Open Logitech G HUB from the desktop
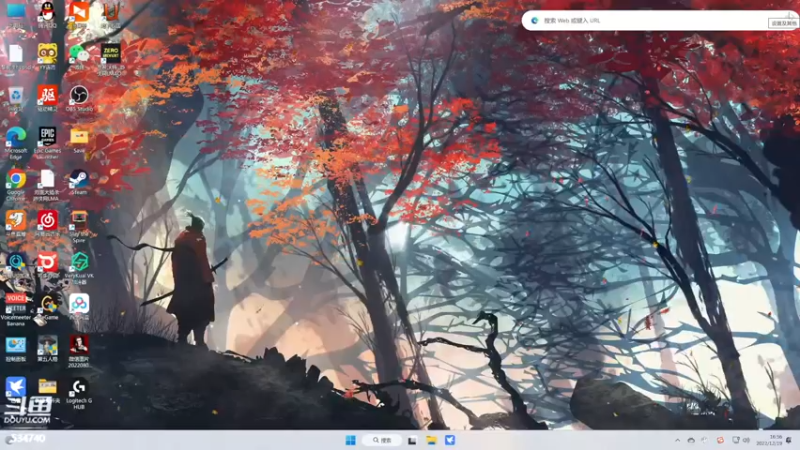The height and width of the screenshot is (450, 800). [x=79, y=388]
